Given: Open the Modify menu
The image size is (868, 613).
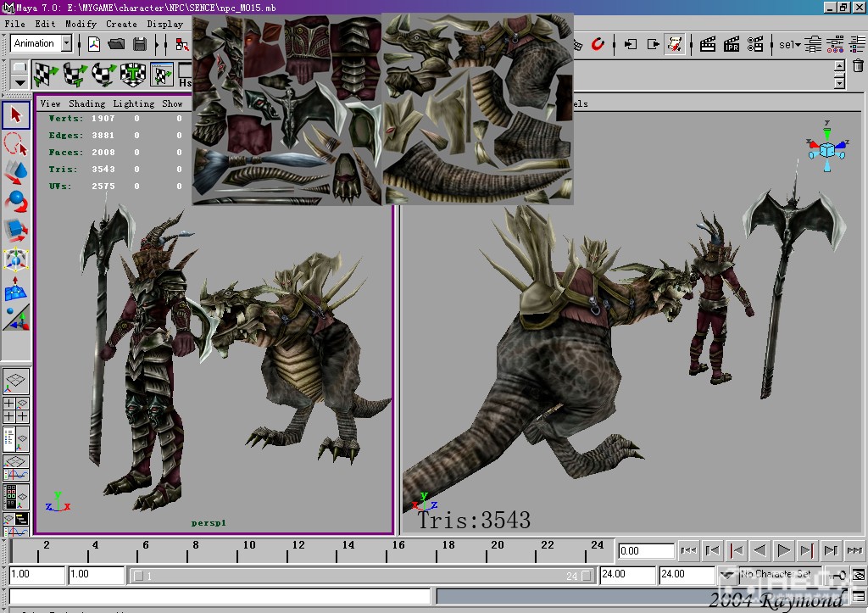Looking at the screenshot, I should click(x=81, y=24).
